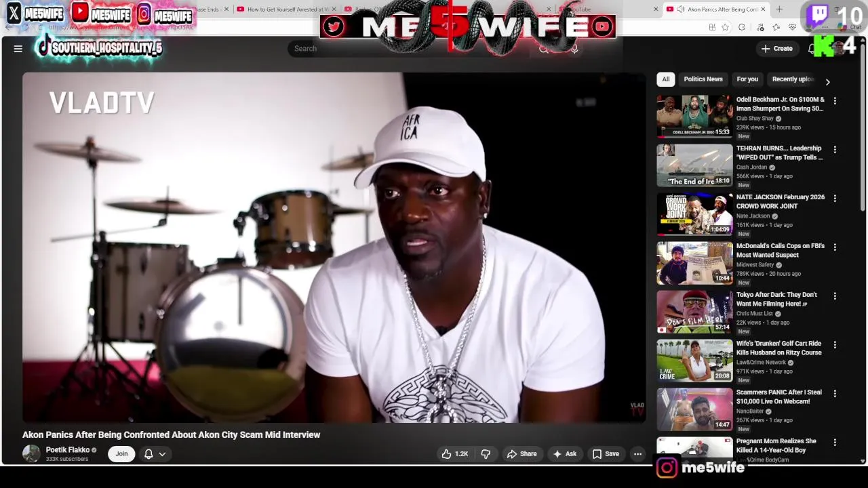Dislike the Akon video

pyautogui.click(x=486, y=454)
